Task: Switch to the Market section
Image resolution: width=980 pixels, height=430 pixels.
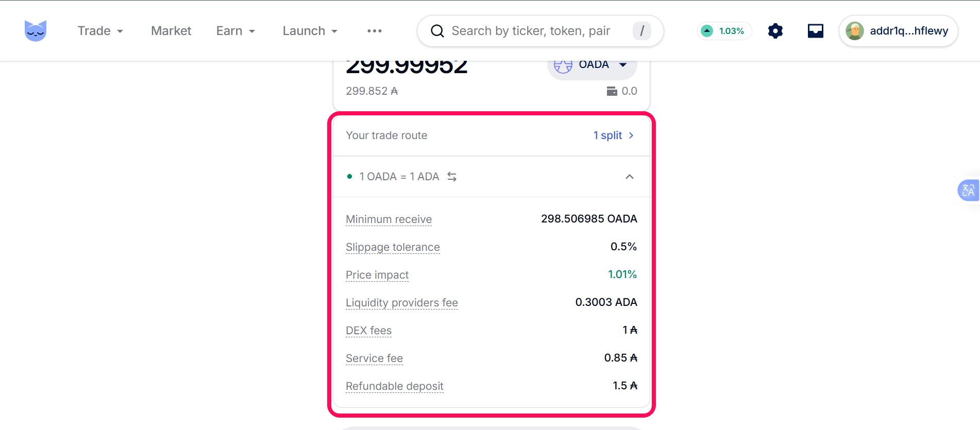Action: [171, 31]
